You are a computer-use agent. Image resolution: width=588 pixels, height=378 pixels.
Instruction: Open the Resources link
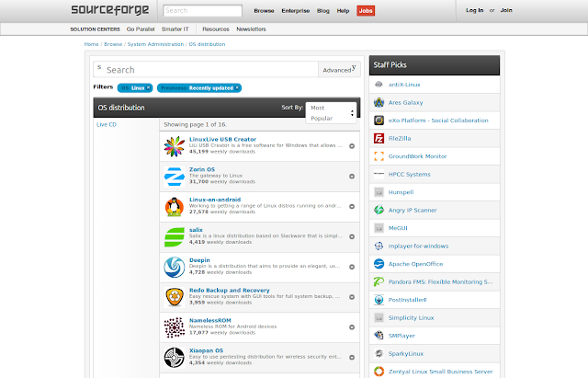click(x=216, y=29)
